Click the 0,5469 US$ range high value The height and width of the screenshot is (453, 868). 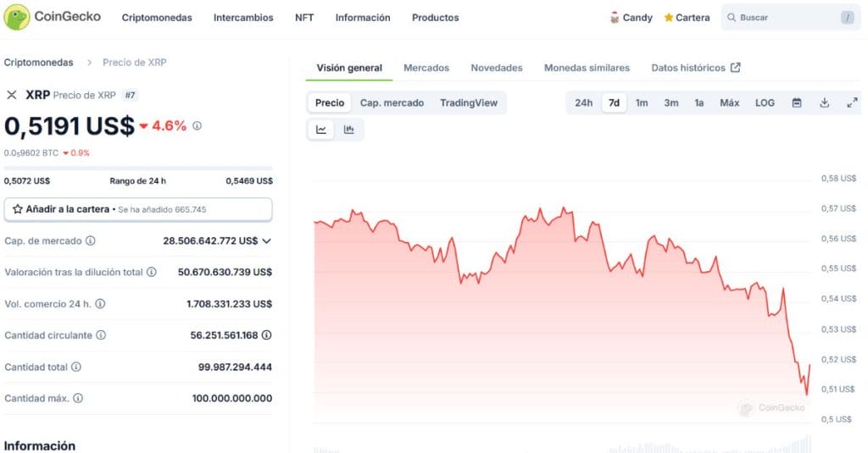coord(249,181)
